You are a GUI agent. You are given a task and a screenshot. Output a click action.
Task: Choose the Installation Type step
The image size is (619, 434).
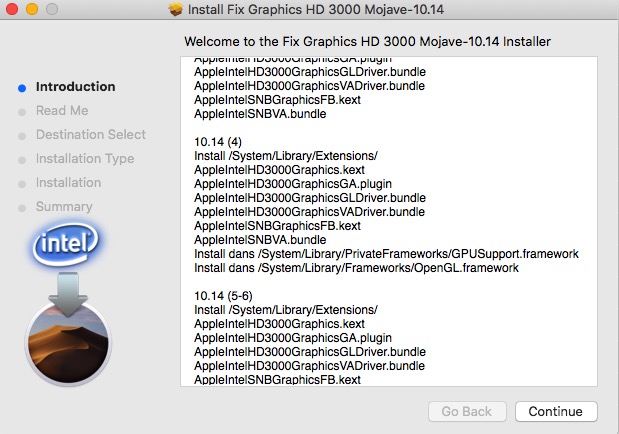point(84,159)
